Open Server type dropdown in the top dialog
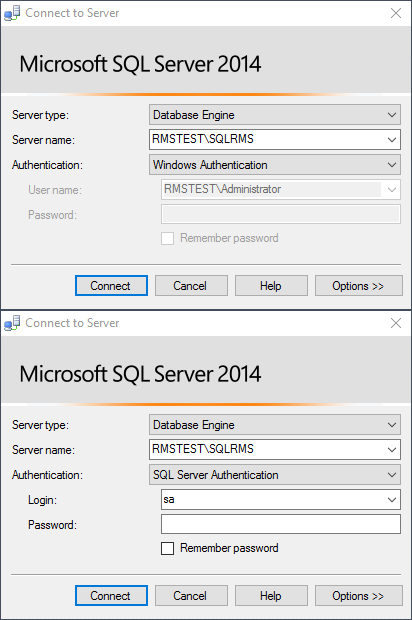The image size is (412, 620). [275, 115]
